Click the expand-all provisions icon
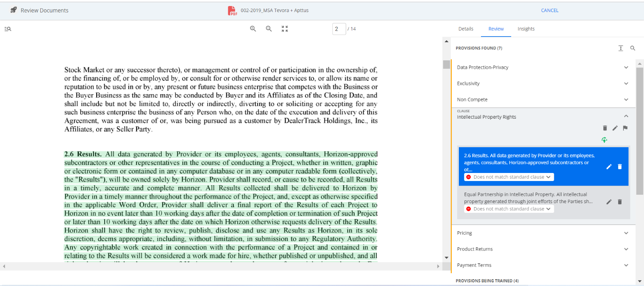 [620, 48]
